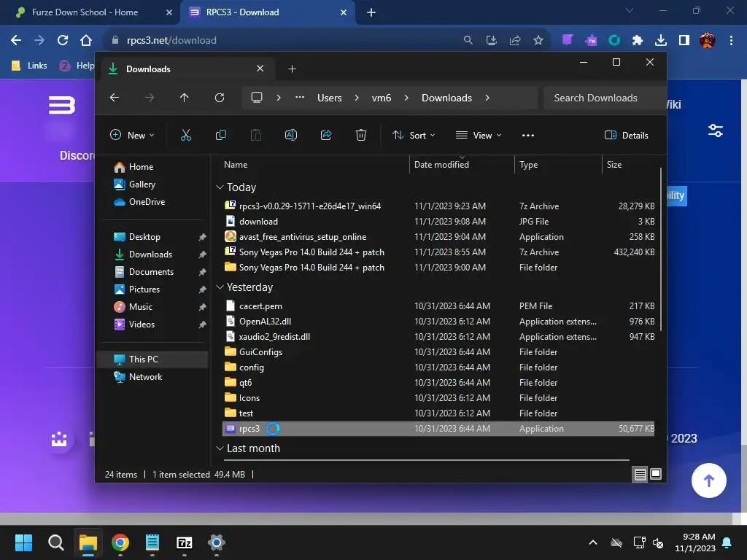747x560 pixels.
Task: Open a new File Explorer tab with plus
Action: tap(292, 69)
